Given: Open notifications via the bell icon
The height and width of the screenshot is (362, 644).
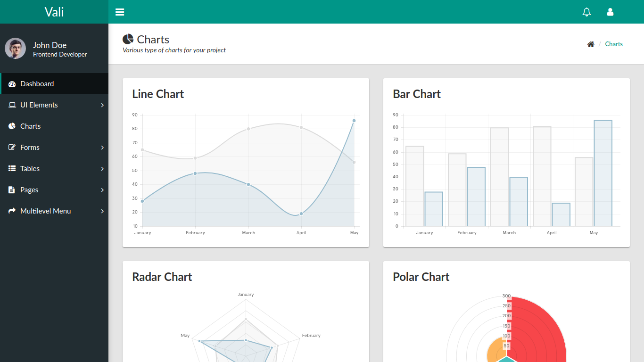Looking at the screenshot, I should [x=586, y=12].
